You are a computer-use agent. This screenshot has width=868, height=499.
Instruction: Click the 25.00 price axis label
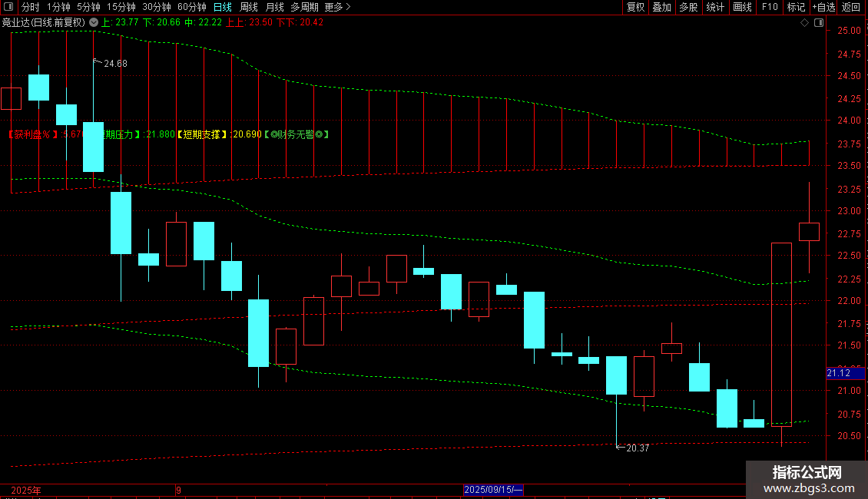(849, 31)
